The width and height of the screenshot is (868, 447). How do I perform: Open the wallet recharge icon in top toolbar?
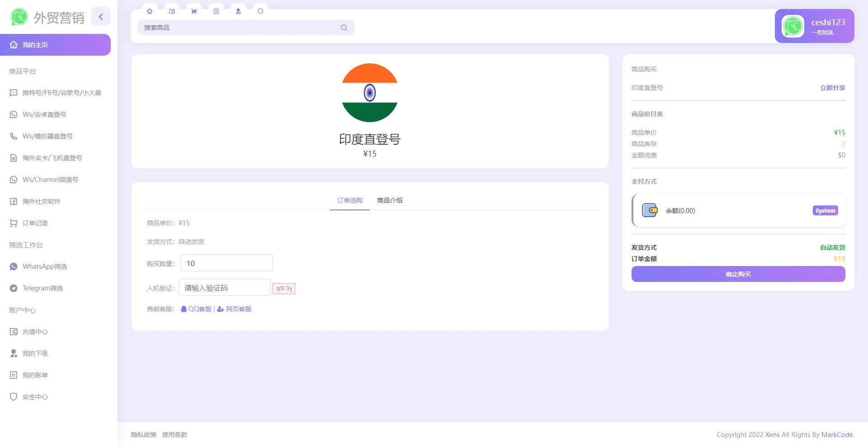(172, 11)
